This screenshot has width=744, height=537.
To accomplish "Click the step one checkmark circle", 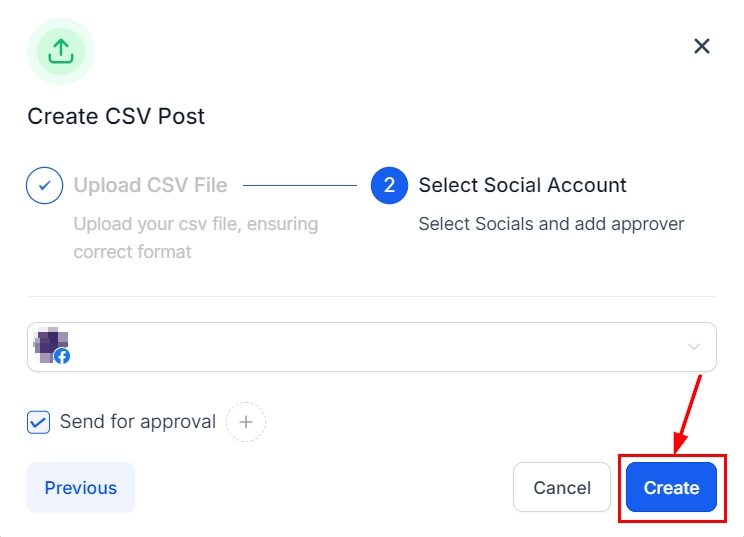I will pyautogui.click(x=45, y=185).
